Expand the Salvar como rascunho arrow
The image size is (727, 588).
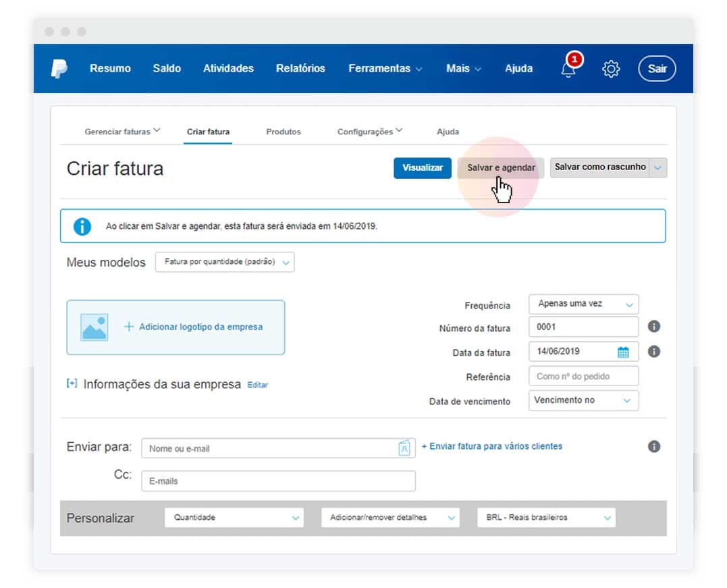(658, 167)
